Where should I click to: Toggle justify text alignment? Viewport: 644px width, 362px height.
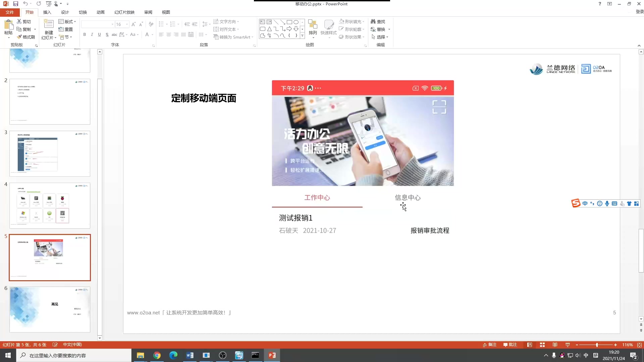(183, 35)
